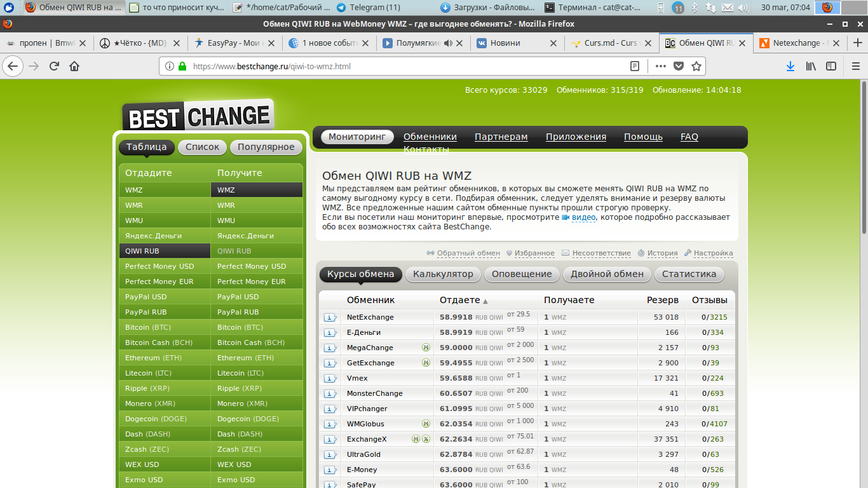Image resolution: width=868 pixels, height=488 pixels.
Task: Open the Pocket save icon
Action: 679,66
